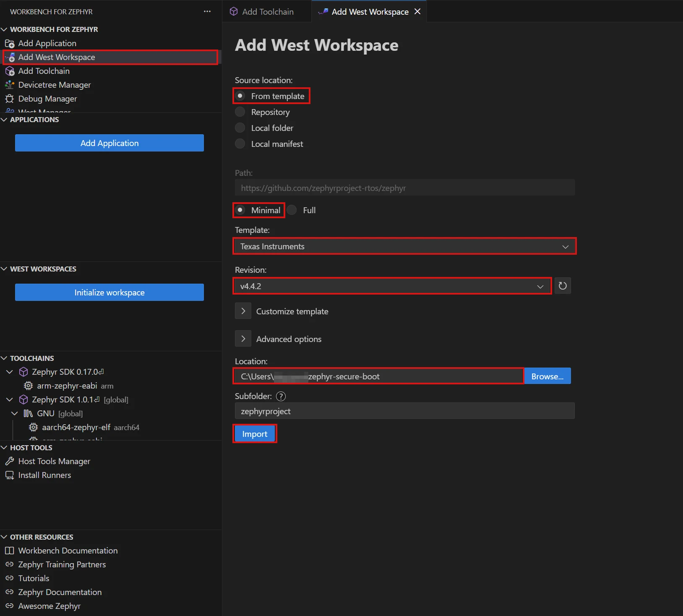Click the GNU library icon

point(29,414)
